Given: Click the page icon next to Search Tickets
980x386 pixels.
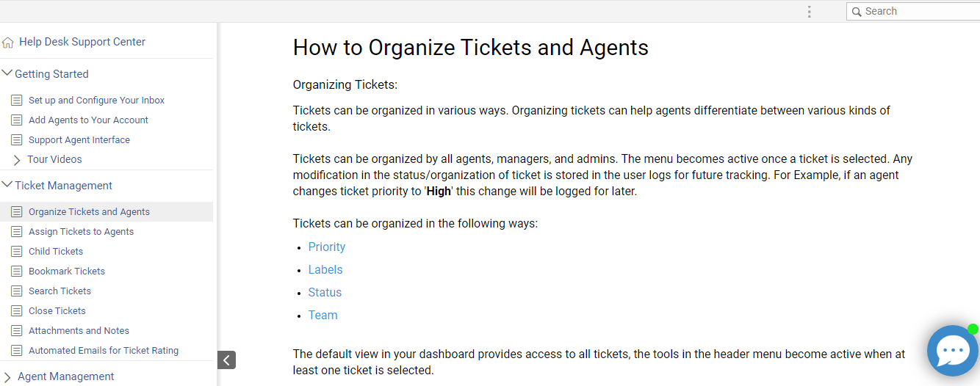Looking at the screenshot, I should click(17, 291).
